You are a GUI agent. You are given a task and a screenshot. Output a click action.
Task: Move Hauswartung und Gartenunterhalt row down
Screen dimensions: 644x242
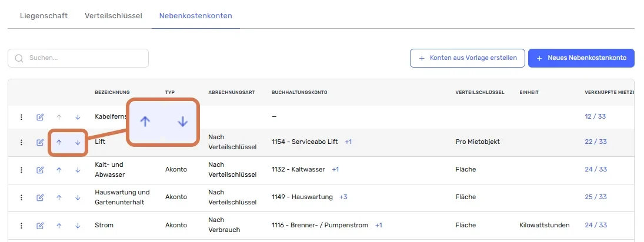tap(78, 198)
